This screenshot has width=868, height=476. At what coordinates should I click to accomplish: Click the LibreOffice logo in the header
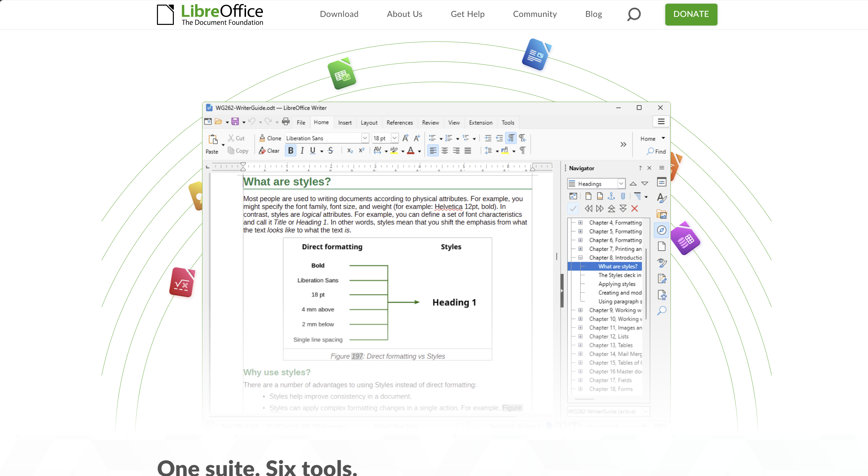[x=210, y=15]
